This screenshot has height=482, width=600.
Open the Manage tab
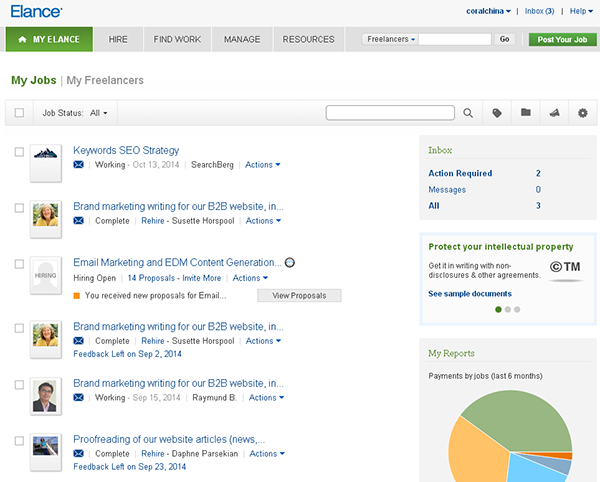[242, 39]
